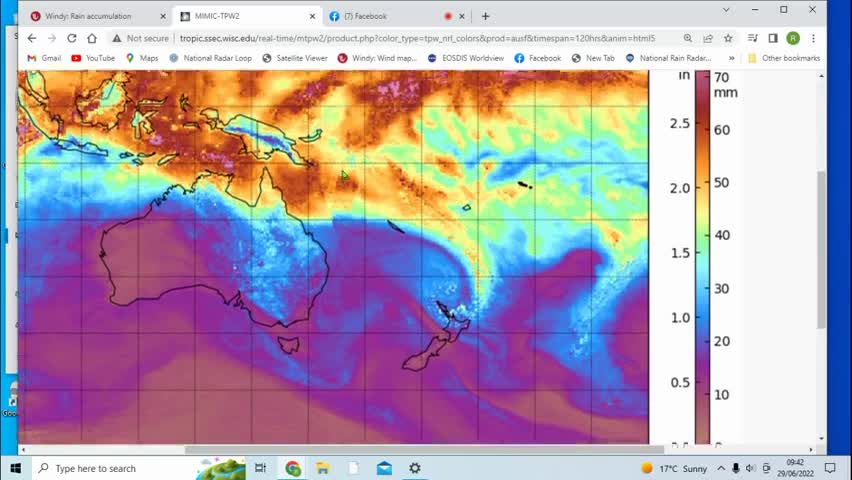Open Task View on the taskbar
This screenshot has width=852, height=480.
click(x=260, y=468)
